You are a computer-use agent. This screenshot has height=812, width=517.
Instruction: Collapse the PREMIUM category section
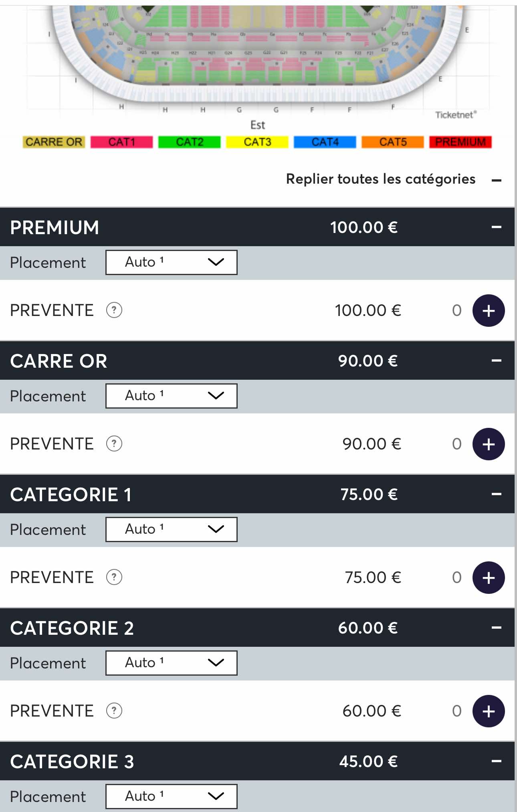point(496,227)
